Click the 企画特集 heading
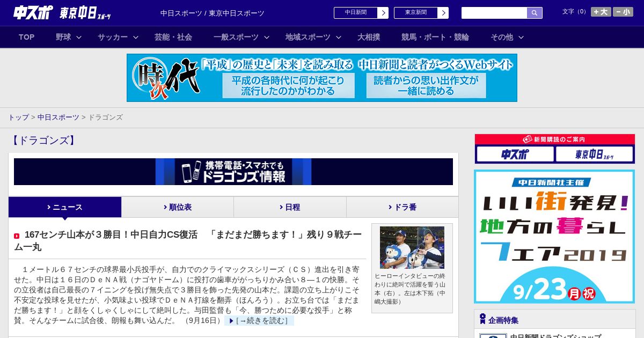644x338 pixels. (x=503, y=320)
